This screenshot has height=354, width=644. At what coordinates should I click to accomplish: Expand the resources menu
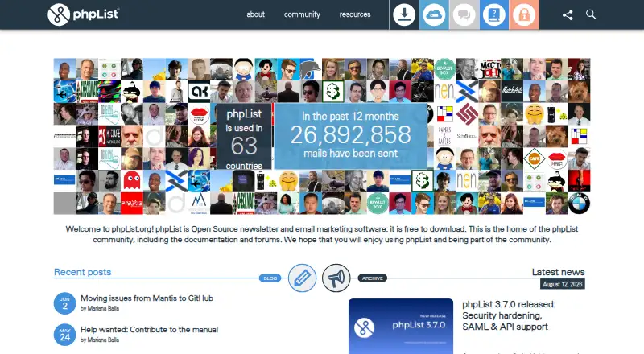(x=355, y=14)
